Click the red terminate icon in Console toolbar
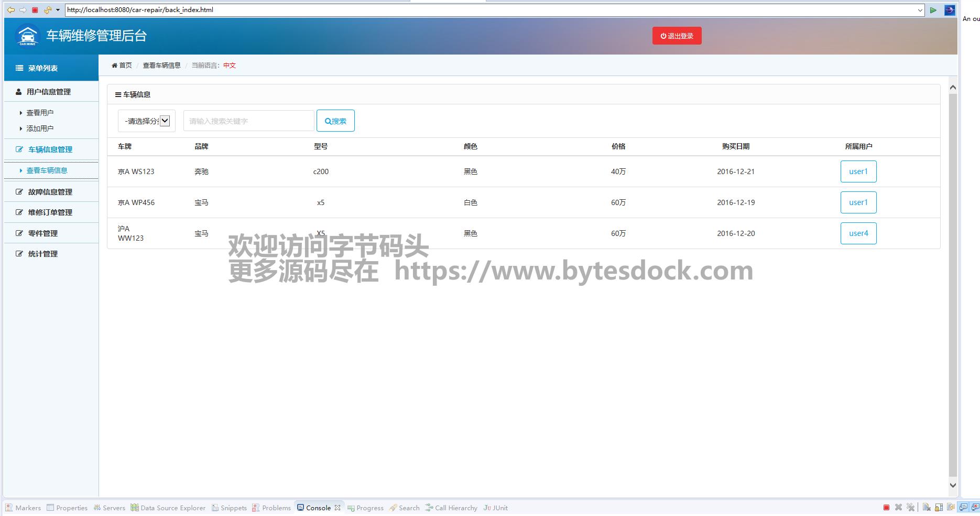The height and width of the screenshot is (516, 980). (x=886, y=508)
